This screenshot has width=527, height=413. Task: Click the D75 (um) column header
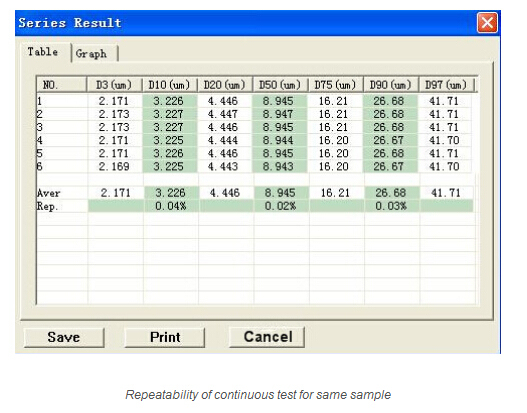click(335, 85)
